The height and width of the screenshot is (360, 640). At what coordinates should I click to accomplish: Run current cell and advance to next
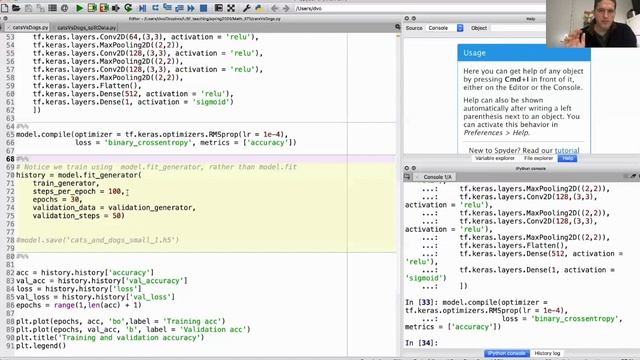point(104,8)
